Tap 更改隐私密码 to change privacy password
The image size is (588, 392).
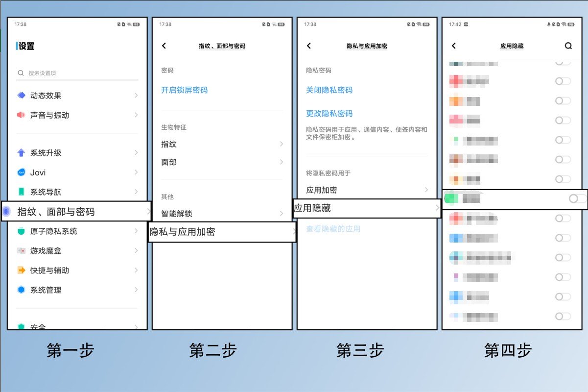point(329,113)
